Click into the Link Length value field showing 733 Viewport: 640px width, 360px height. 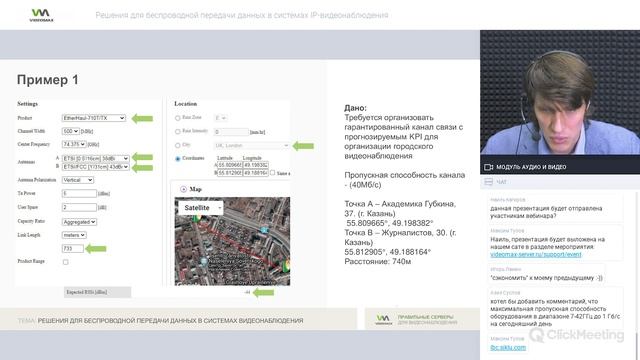click(73, 249)
